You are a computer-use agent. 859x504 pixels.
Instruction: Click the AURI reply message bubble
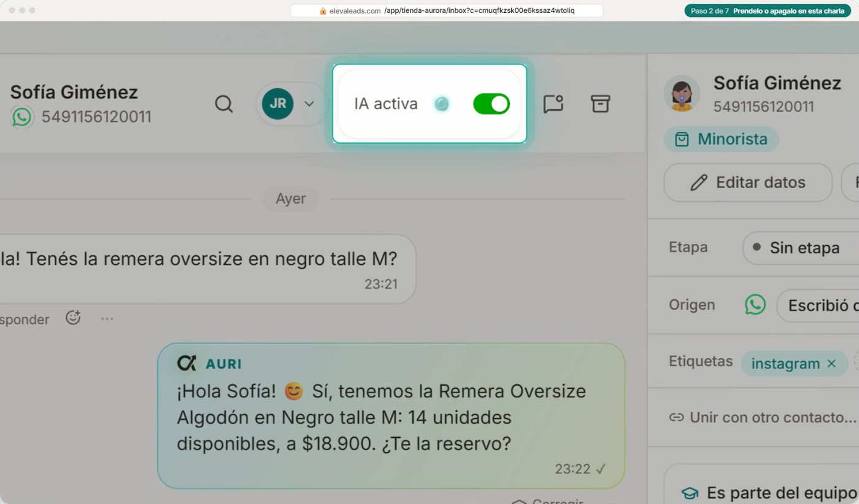[391, 416]
